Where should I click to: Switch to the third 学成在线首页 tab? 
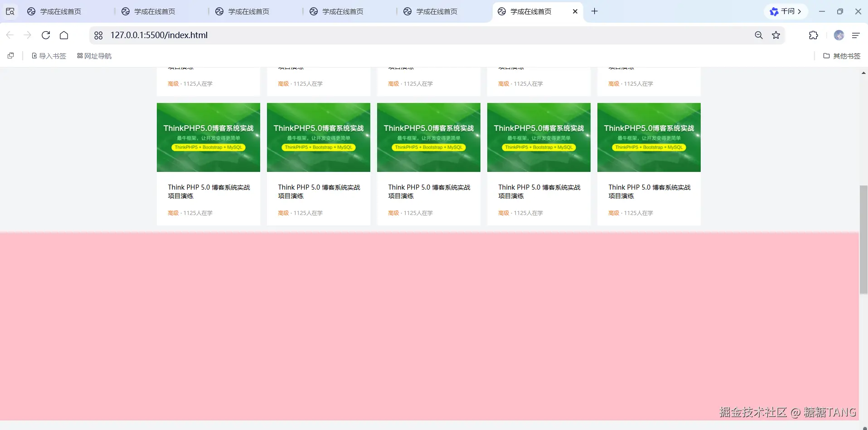click(254, 11)
